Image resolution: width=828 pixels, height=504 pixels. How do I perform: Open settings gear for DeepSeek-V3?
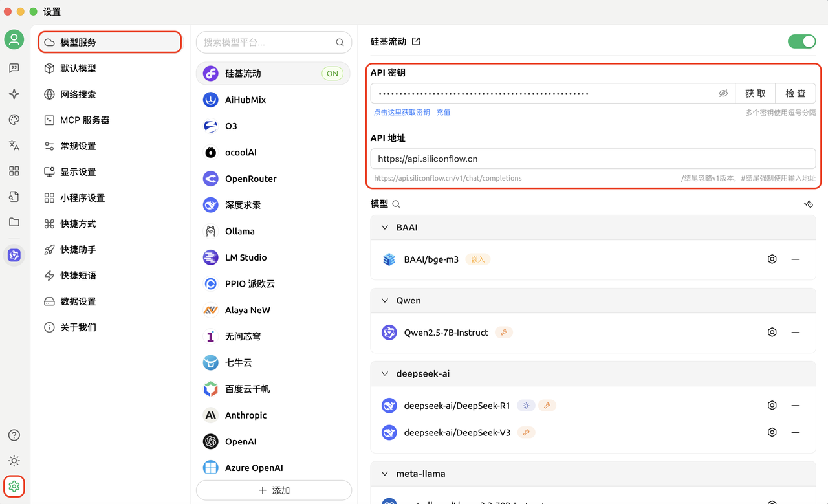point(772,432)
